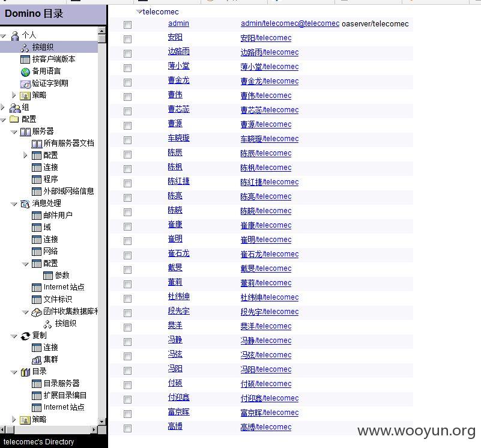This screenshot has width=481, height=448.
Task: Select 按组织 under 函件收集数据库
Action: coord(65,323)
